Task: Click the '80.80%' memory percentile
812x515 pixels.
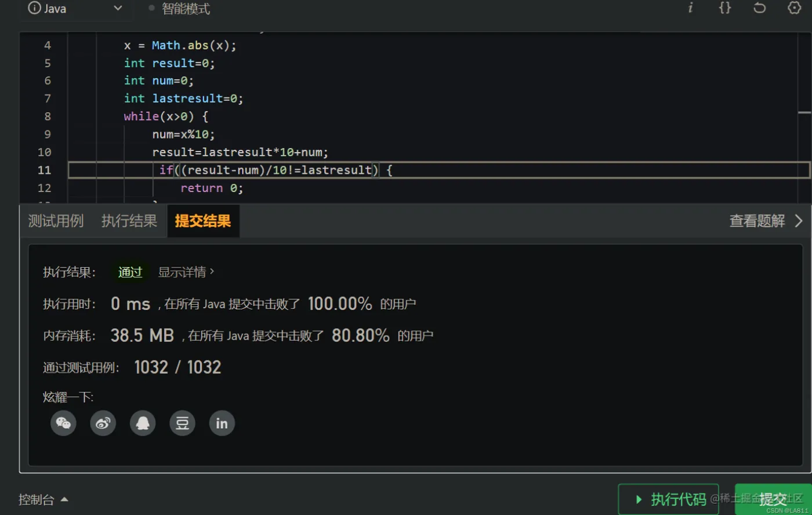Action: click(361, 335)
